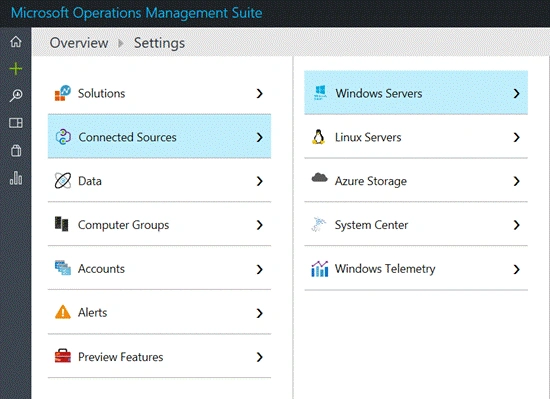Open Computer Groups settings item
This screenshot has width=550, height=399.
coord(159,224)
